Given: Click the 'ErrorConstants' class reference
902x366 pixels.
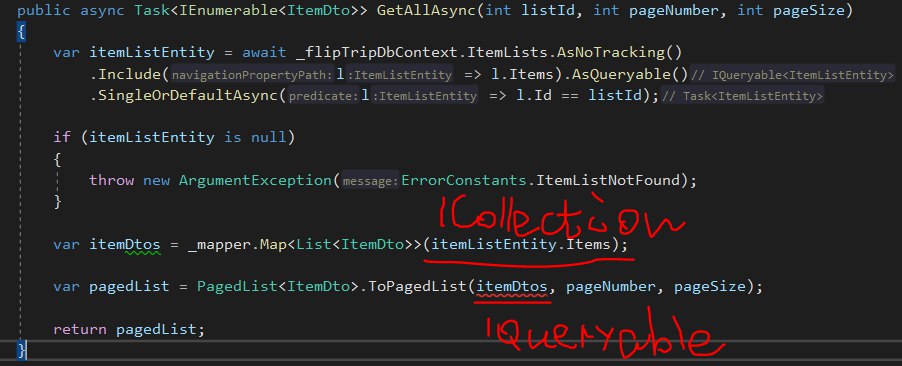Looking at the screenshot, I should point(464,180).
